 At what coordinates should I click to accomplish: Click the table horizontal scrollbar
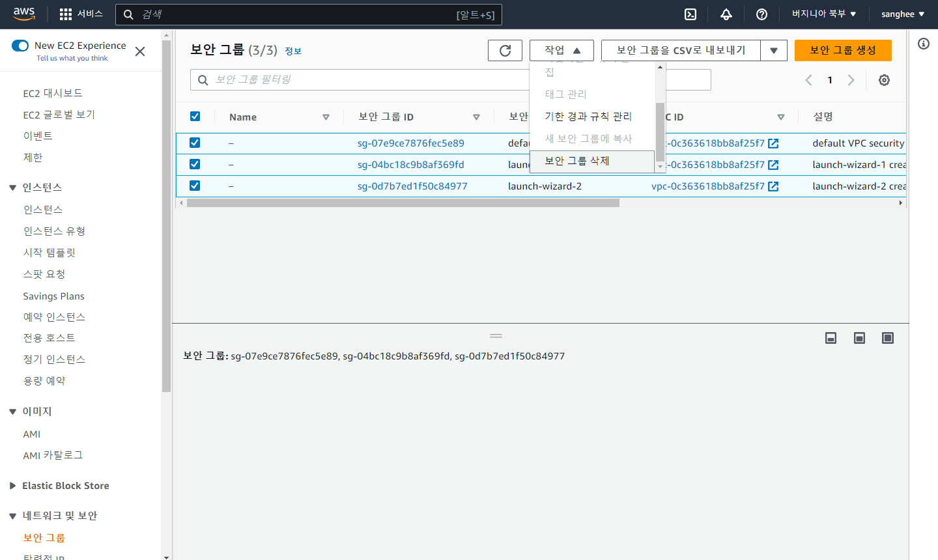[403, 203]
